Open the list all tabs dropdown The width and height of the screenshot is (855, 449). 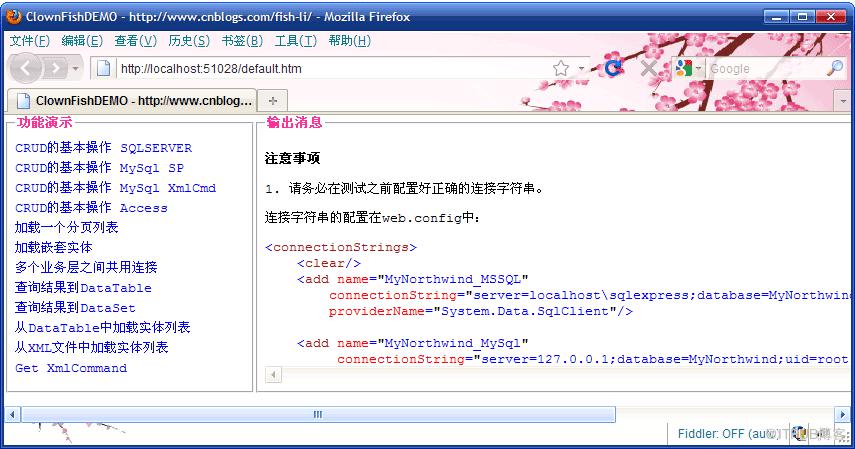click(843, 101)
